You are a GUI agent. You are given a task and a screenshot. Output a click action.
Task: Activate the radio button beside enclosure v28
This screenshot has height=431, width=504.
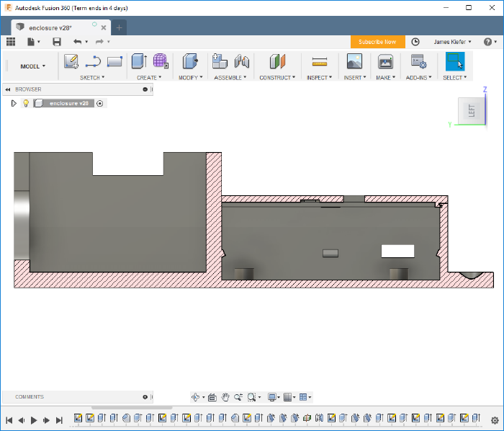point(99,104)
